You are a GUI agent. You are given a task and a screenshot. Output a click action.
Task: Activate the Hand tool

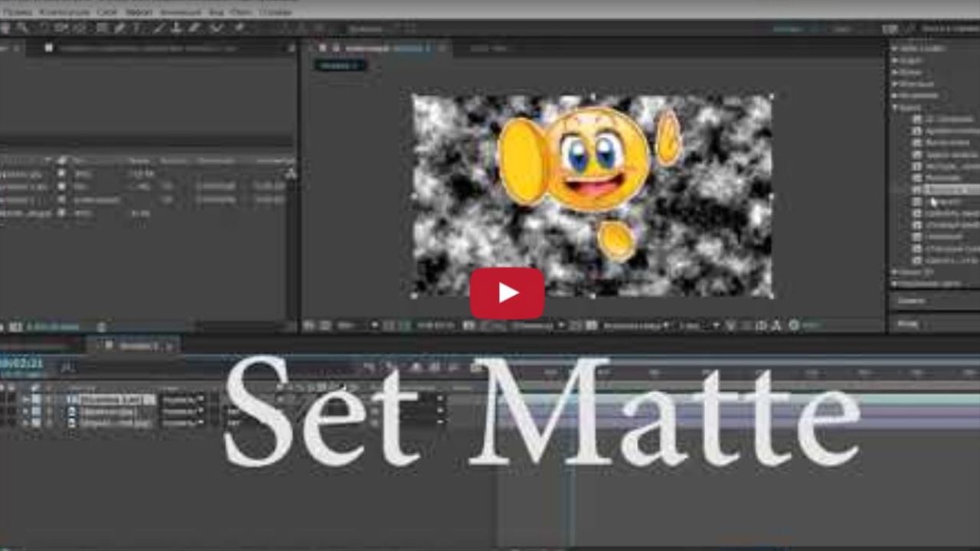(23, 28)
